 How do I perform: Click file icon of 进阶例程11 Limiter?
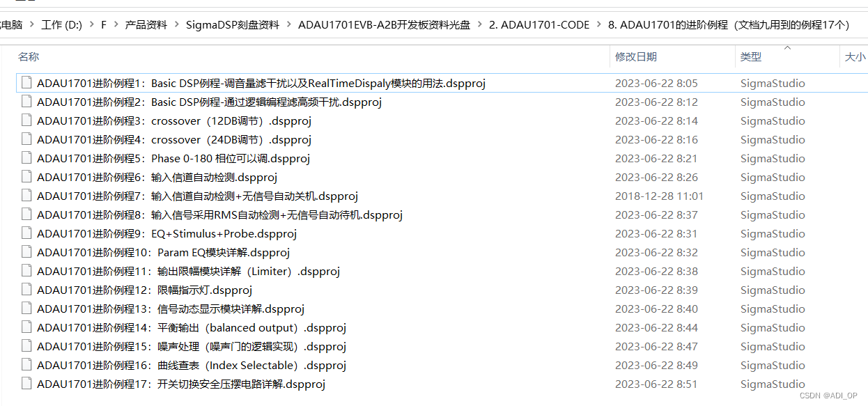point(26,271)
